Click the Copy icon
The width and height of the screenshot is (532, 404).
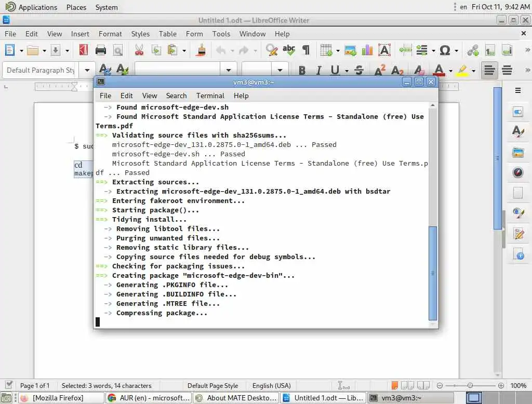(x=156, y=50)
